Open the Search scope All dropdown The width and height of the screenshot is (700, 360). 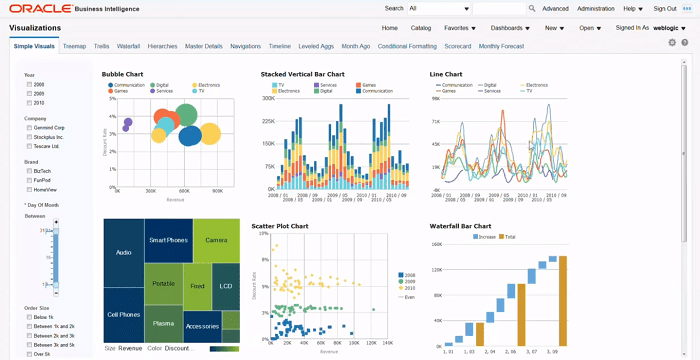439,8
